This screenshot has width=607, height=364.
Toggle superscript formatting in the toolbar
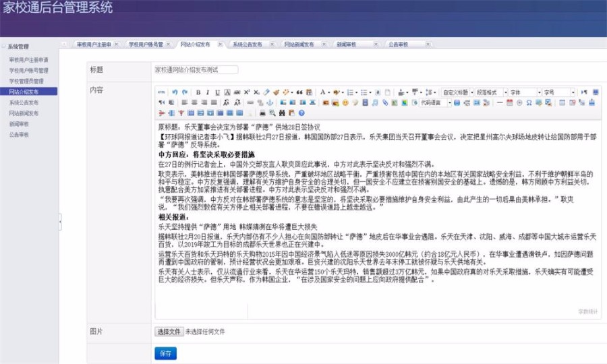tap(247, 92)
